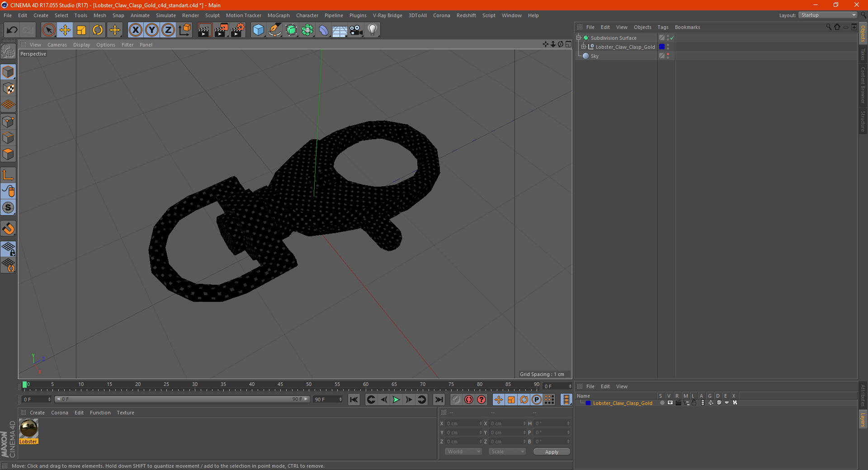868x470 pixels.
Task: Expand the Lobster_Claw_Clasp_Gold object
Action: 583,47
